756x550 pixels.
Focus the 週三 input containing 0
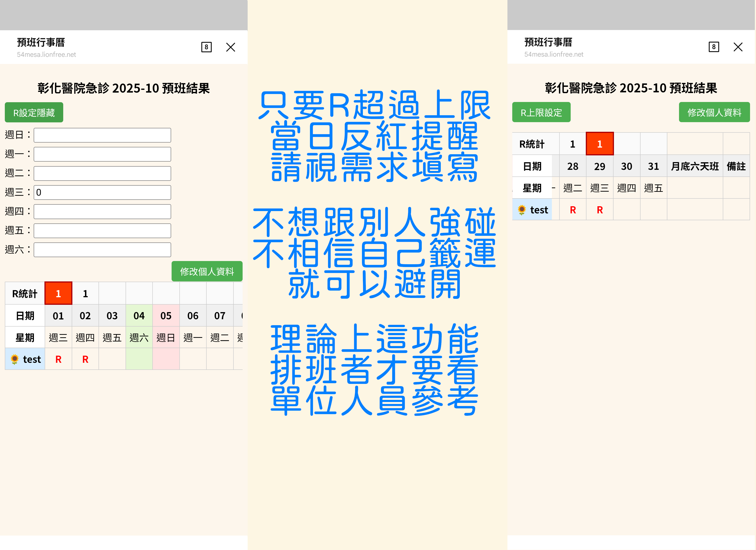(x=102, y=192)
